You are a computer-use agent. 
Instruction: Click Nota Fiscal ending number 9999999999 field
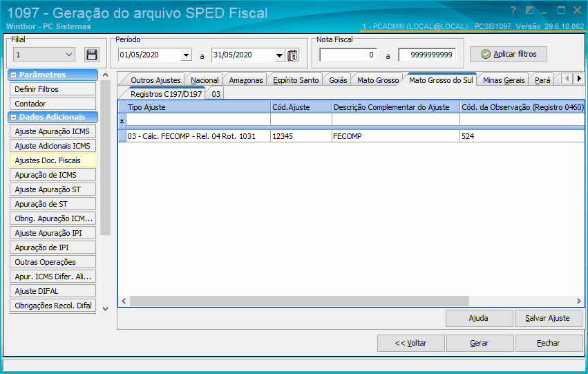click(x=427, y=55)
